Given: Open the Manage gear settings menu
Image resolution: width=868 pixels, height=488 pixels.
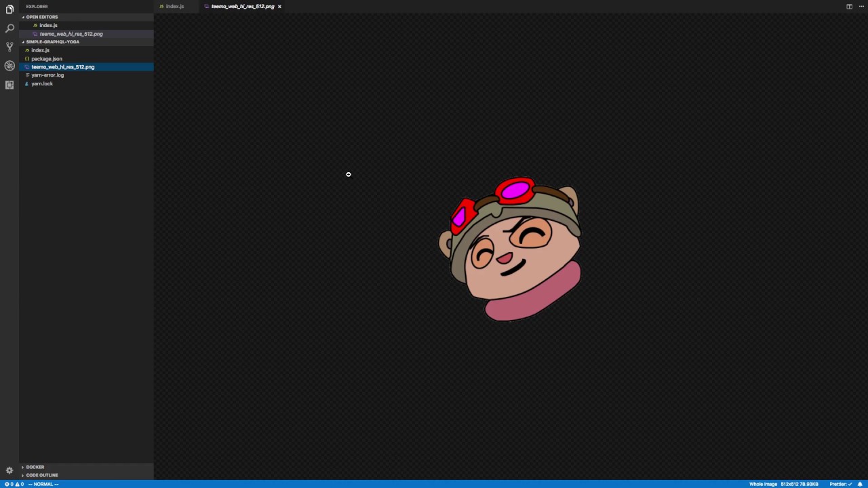Looking at the screenshot, I should pyautogui.click(x=9, y=470).
